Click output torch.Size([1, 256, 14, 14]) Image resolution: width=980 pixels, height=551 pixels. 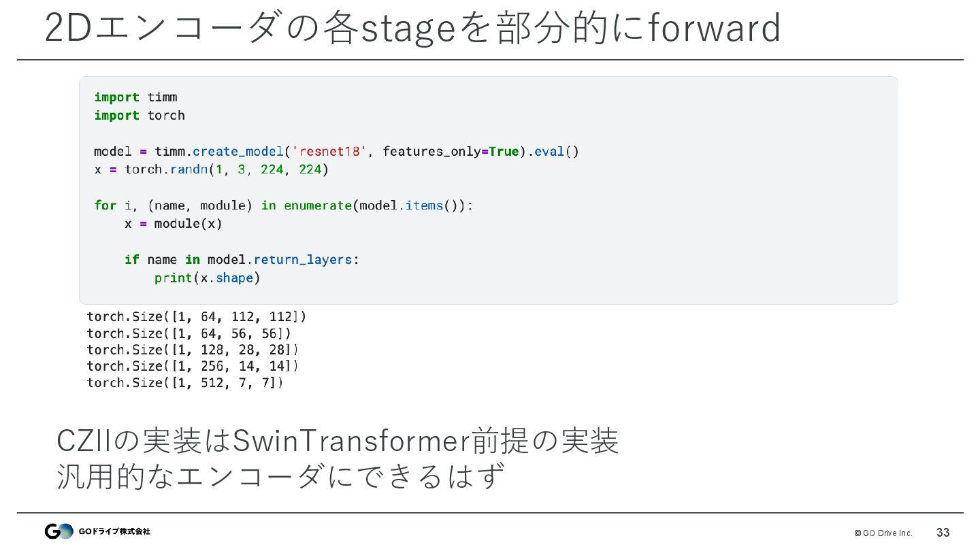pos(193,366)
